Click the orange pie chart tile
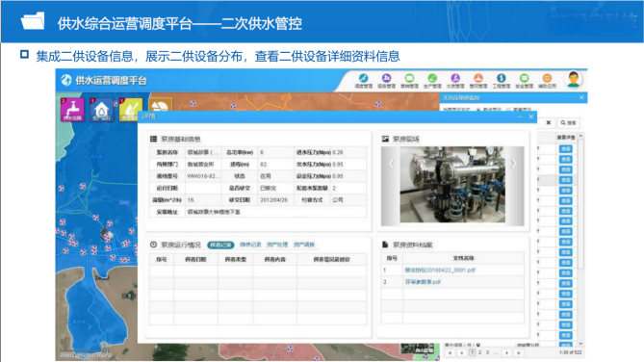This screenshot has width=644, height=362. [160, 104]
